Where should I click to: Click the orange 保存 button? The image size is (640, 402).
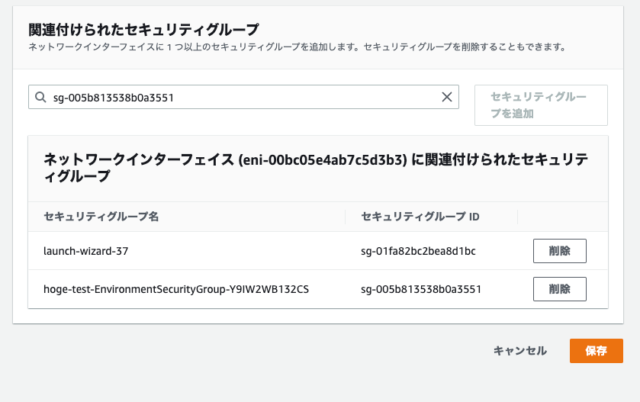coord(596,351)
